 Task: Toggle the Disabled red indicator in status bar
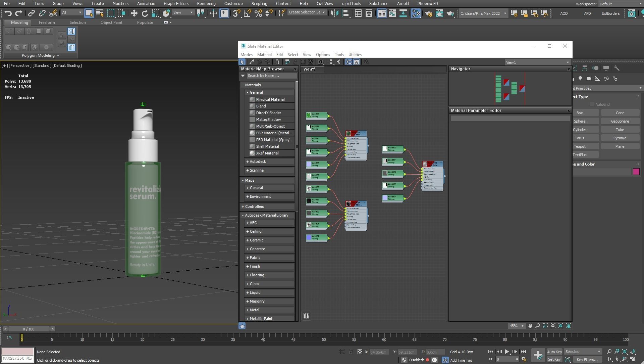click(x=427, y=360)
